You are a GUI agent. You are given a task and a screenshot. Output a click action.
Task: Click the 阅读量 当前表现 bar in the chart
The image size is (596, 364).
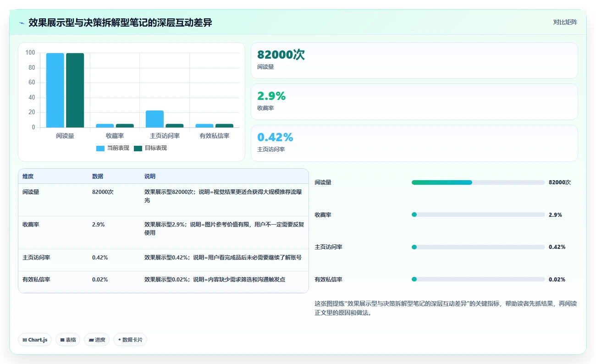click(x=55, y=90)
